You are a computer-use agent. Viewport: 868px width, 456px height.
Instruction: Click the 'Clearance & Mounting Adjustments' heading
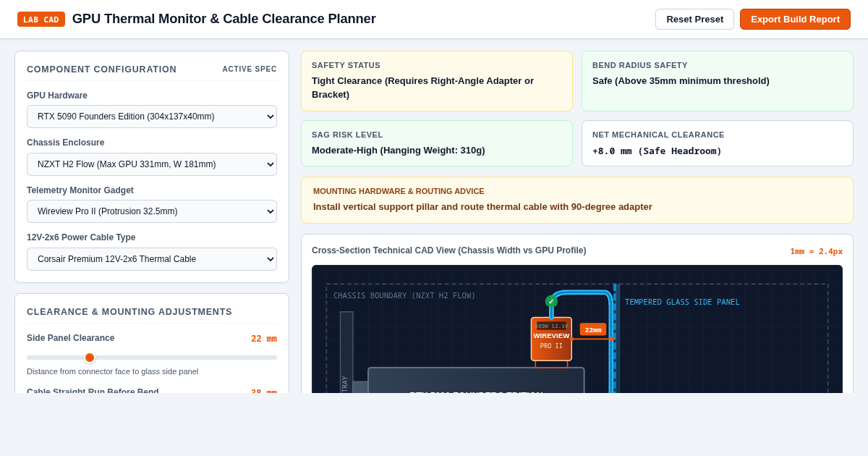click(x=129, y=312)
